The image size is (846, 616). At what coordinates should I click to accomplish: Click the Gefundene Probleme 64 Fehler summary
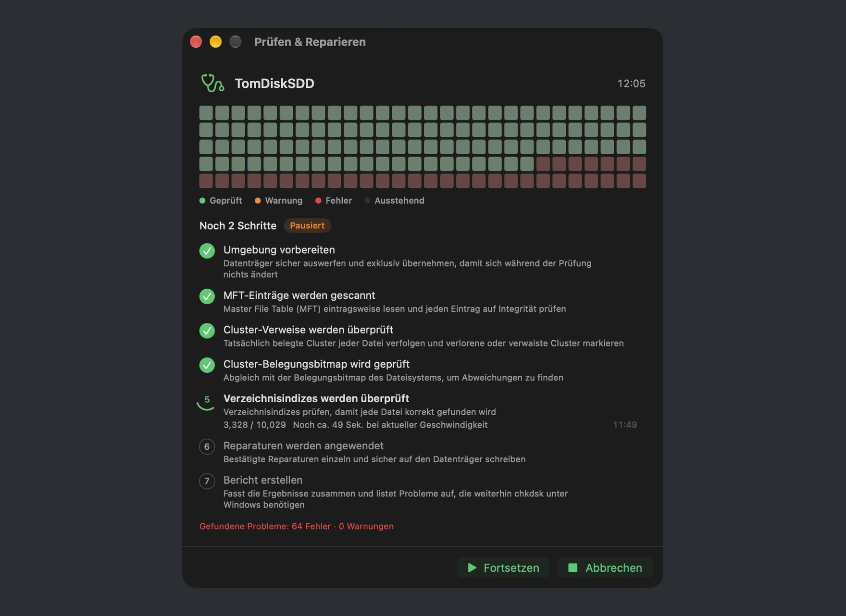click(x=297, y=526)
